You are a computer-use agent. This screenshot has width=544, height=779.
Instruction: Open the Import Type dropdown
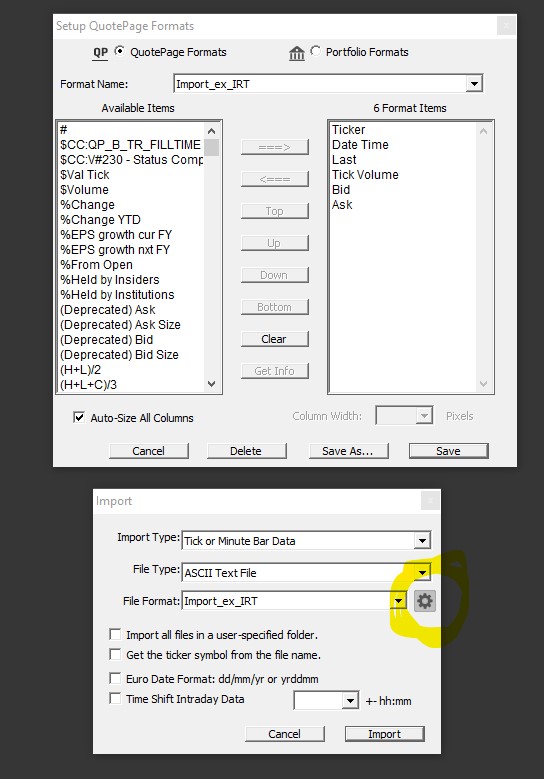pyautogui.click(x=422, y=541)
